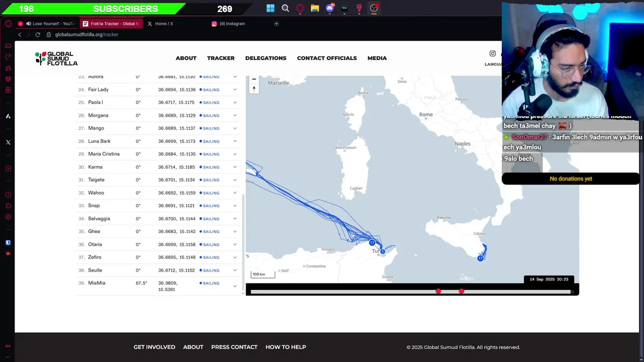Open the Mango row dropdown arrow
644x362 pixels.
click(235, 128)
